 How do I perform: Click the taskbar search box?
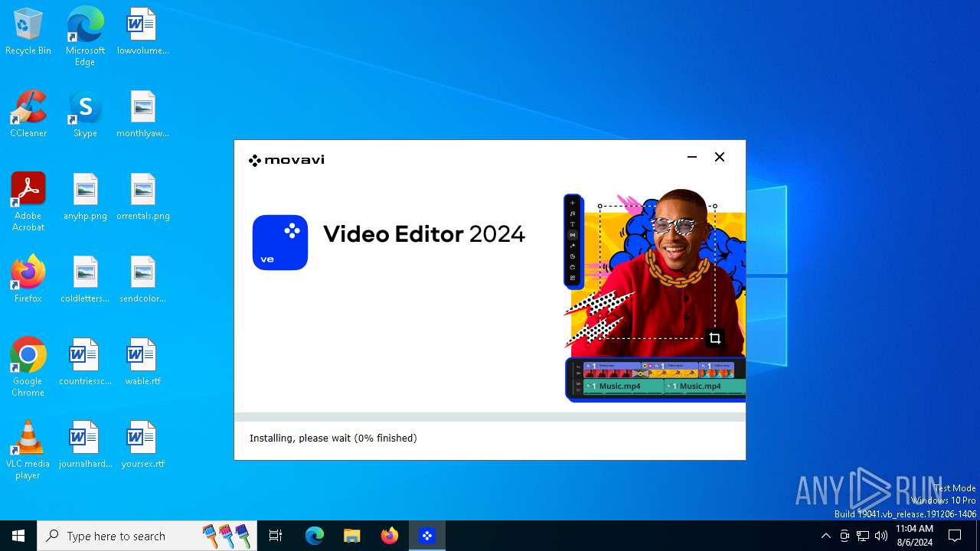147,536
